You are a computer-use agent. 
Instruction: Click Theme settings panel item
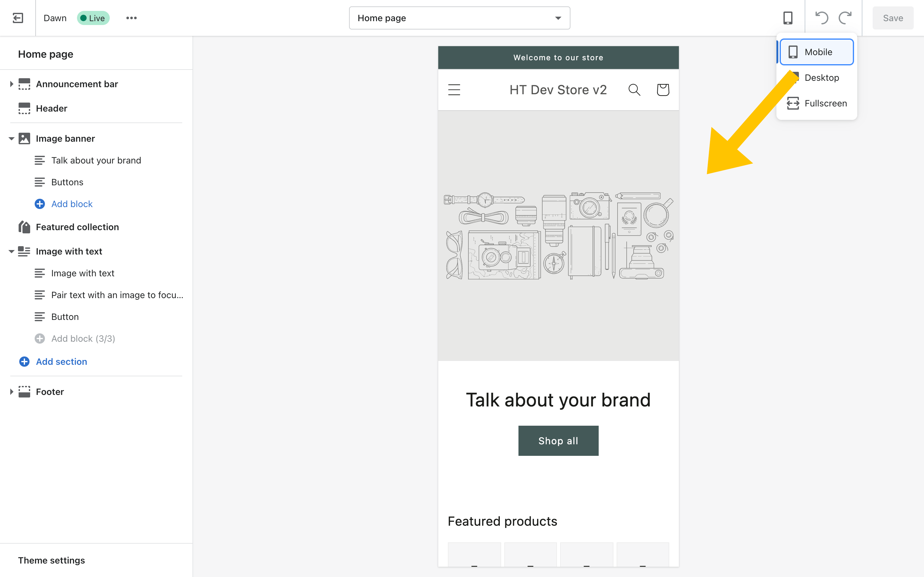[x=51, y=560]
